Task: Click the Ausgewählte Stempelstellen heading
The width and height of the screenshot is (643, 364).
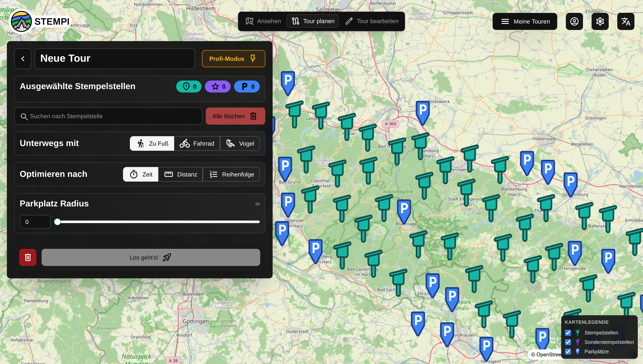Action: click(x=78, y=86)
